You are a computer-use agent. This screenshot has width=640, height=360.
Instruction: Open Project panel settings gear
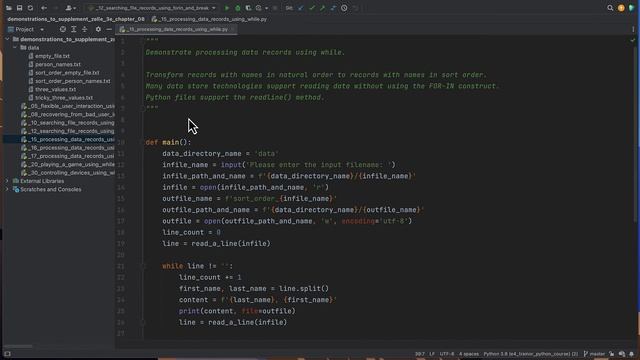(x=98, y=29)
